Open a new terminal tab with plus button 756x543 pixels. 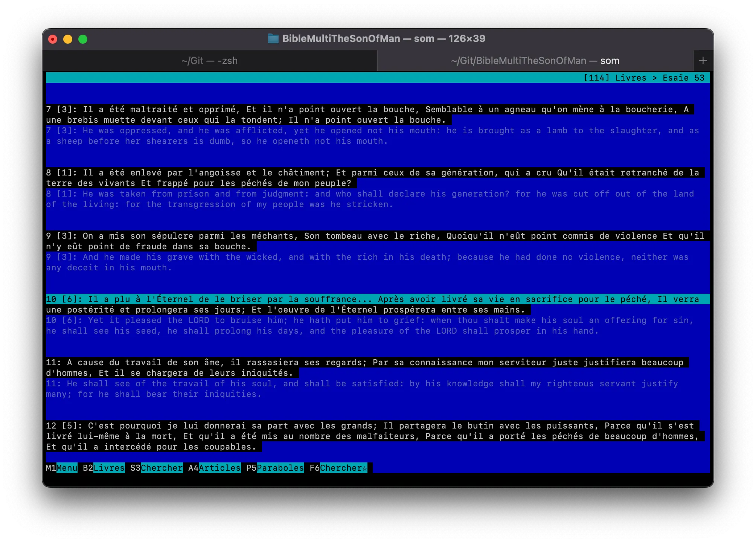point(703,61)
